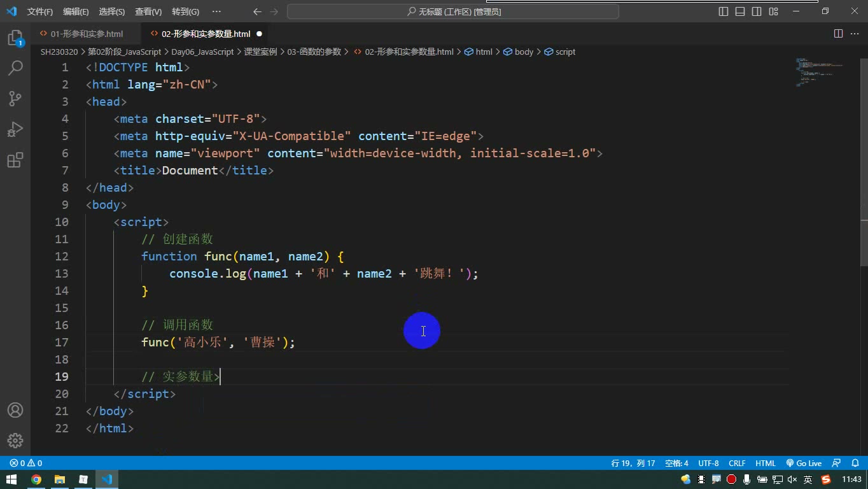Image resolution: width=868 pixels, height=489 pixels.
Task: Open the Explorer view in the activity bar
Action: coord(15,38)
